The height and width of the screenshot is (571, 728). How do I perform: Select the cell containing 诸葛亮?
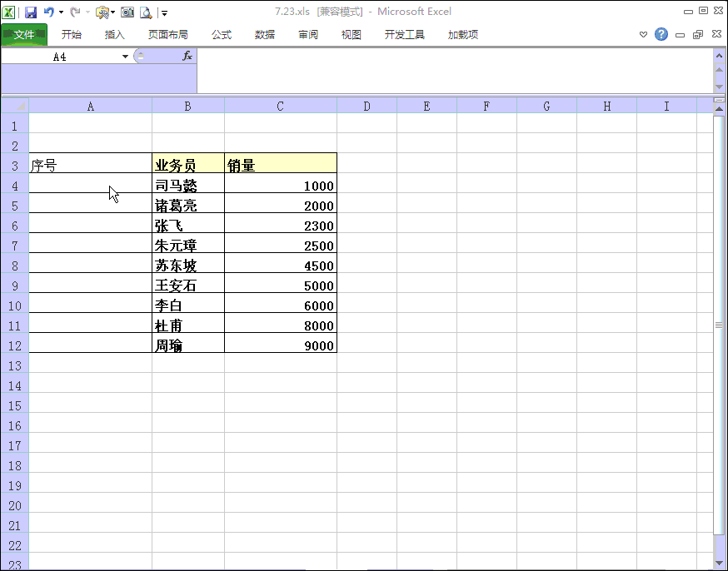[188, 203]
